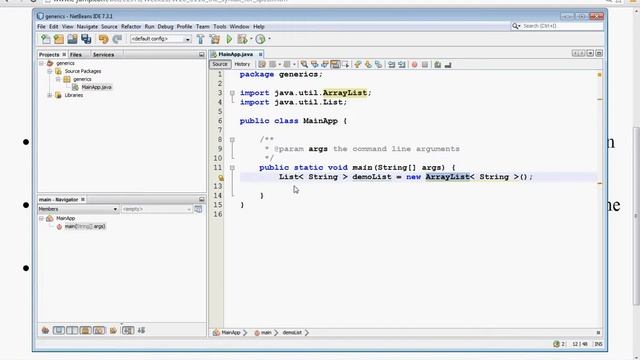Toggle the Show Non-Public Members filter in Navigator
The height and width of the screenshot is (360, 640).
(86, 330)
